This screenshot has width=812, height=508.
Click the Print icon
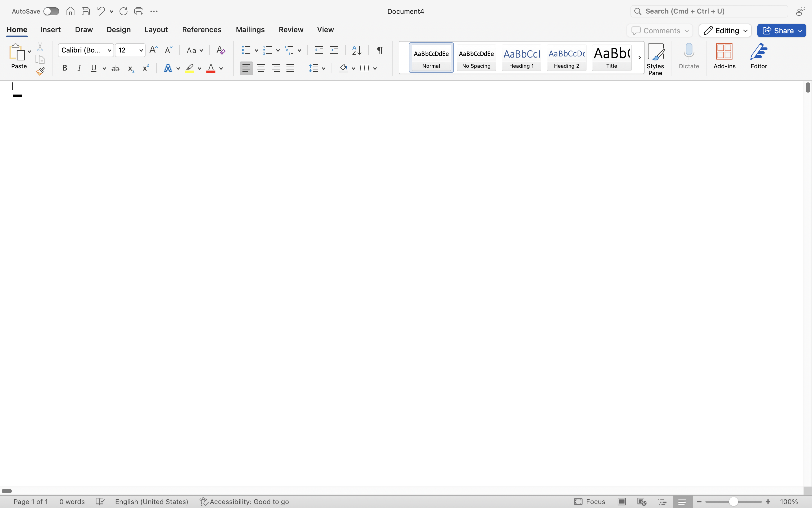139,11
